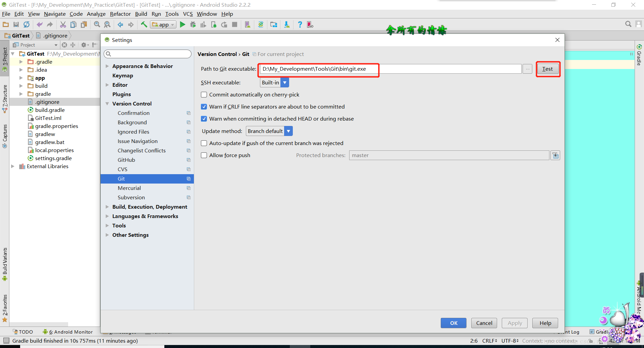Select the build.gradle file in Project tree
Screen dimensions: 644x348
coord(50,110)
